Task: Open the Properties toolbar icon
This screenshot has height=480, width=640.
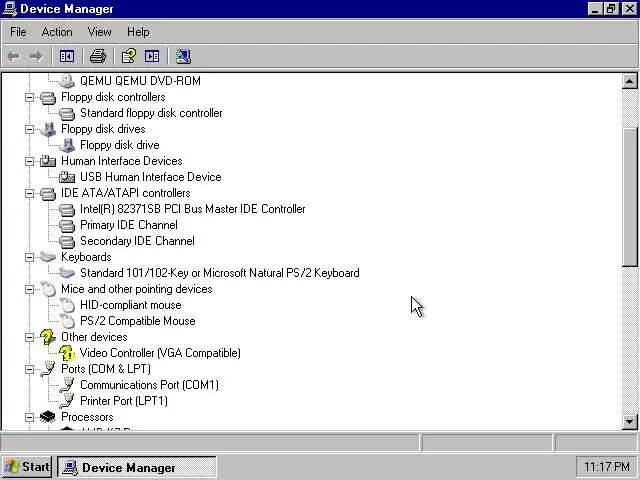Action: (129, 56)
